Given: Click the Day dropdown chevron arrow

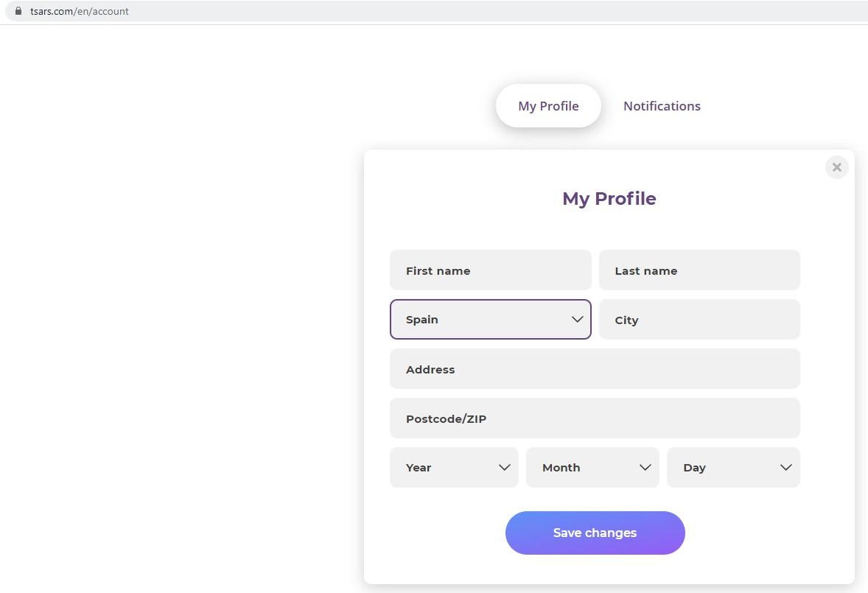Looking at the screenshot, I should (x=786, y=467).
